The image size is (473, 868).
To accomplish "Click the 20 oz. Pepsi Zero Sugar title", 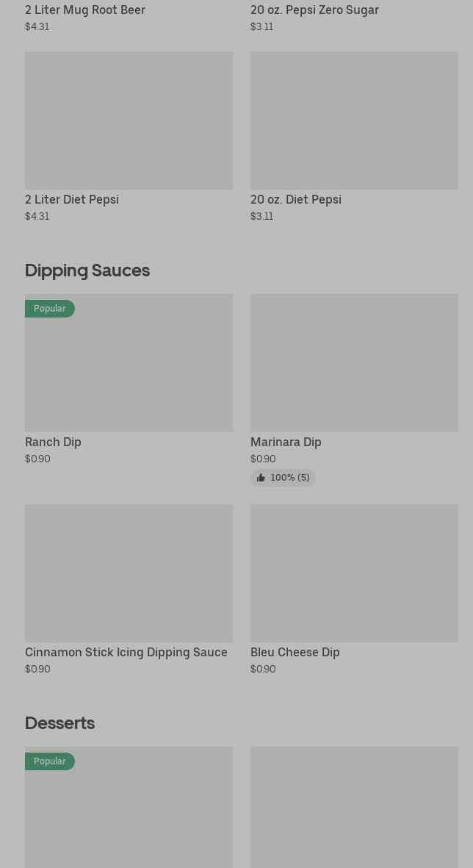I will click(x=314, y=10).
